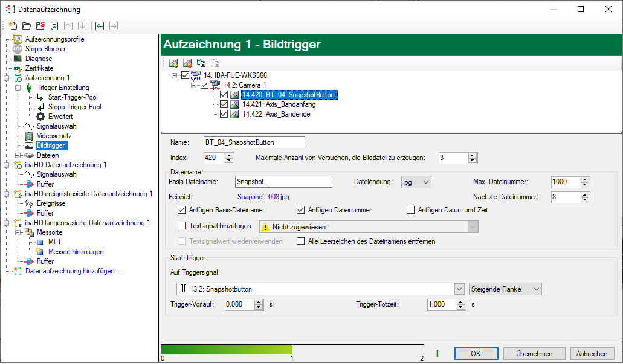Image resolution: width=623 pixels, height=364 pixels.
Task: Click the delete image trigger icon
Action: [x=187, y=63]
